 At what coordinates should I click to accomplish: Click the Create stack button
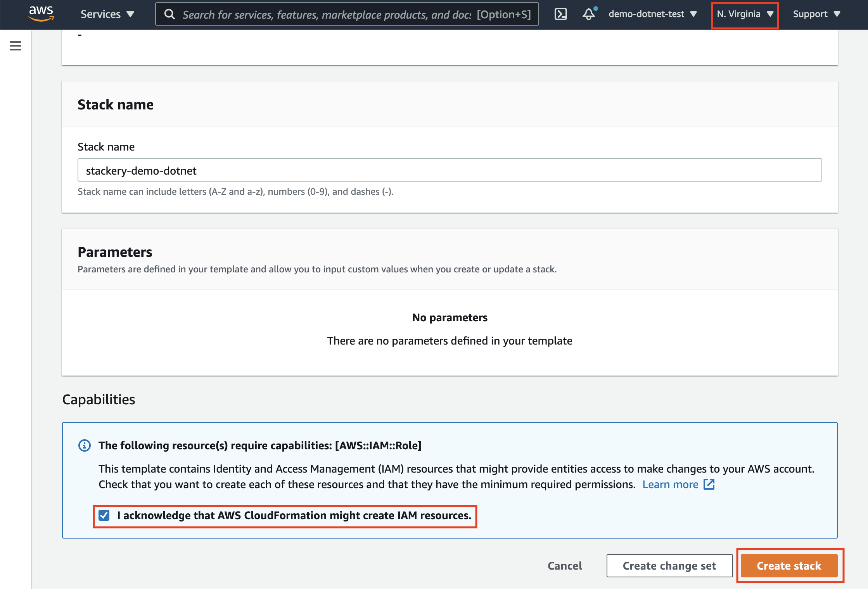789,566
